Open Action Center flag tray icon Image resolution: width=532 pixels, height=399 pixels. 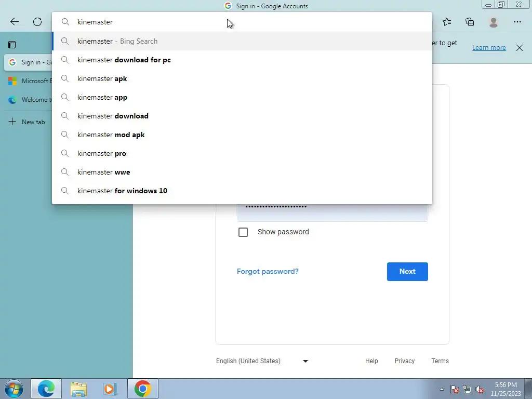coord(454,389)
